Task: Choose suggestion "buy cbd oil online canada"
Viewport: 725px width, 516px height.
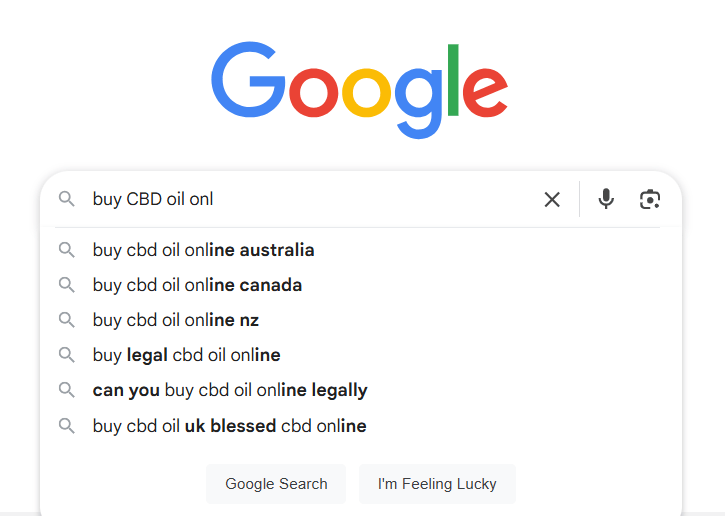Action: click(x=197, y=285)
